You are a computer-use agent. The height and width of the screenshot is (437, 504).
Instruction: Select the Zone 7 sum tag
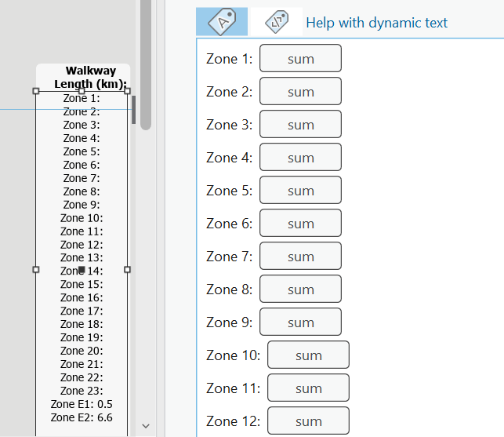(300, 256)
